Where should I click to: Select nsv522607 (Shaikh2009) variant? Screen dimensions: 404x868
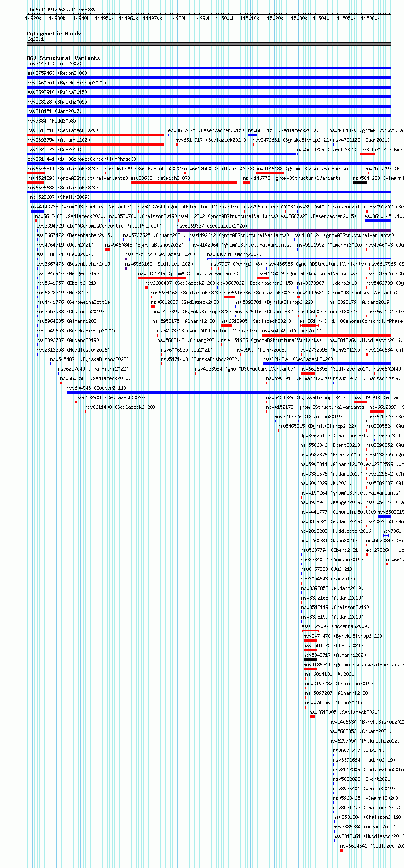pos(60,198)
